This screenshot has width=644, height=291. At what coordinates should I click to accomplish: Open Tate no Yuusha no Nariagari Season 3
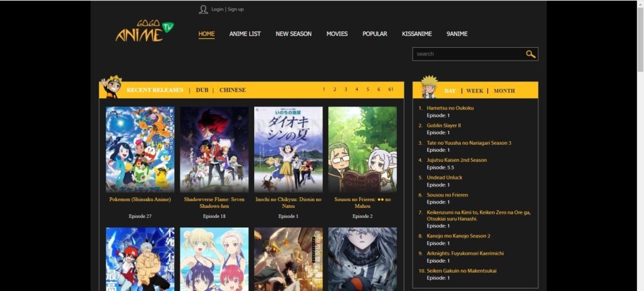469,143
